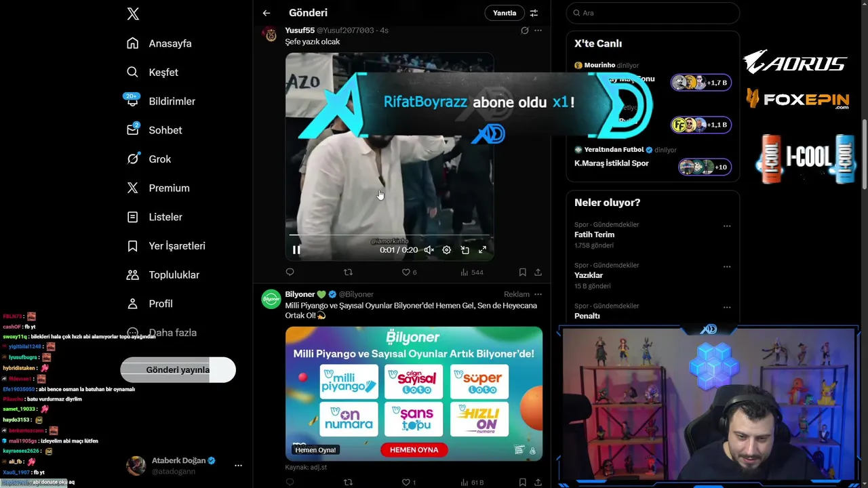Click +10 listeners avatars
This screenshot has height=488, width=868.
point(705,167)
